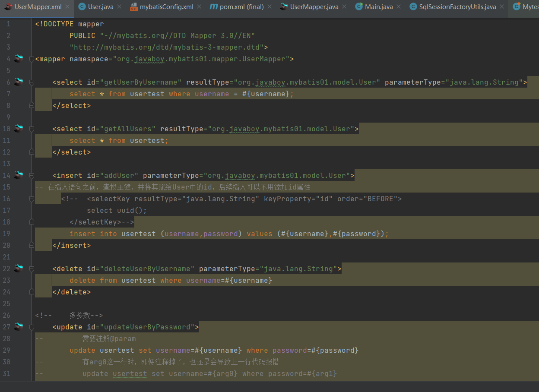539x392 pixels.
Task: Collapse the updateUserByPassword fold on line 27
Action: tap(32, 327)
